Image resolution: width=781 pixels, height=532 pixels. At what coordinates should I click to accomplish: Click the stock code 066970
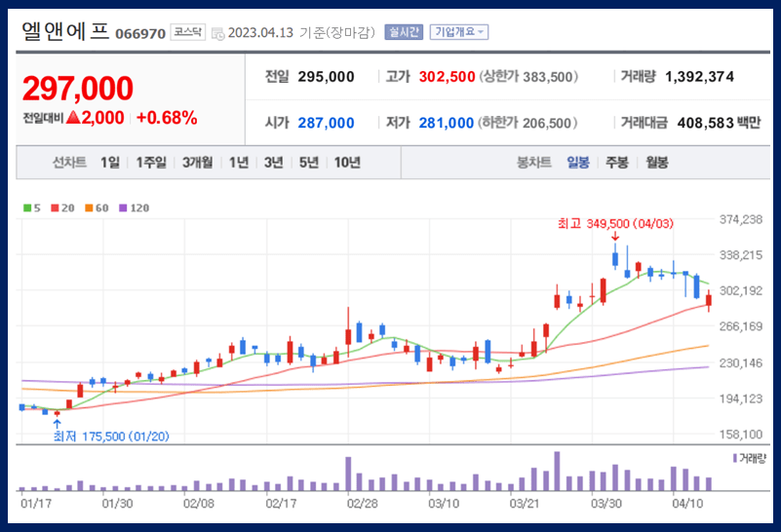140,34
